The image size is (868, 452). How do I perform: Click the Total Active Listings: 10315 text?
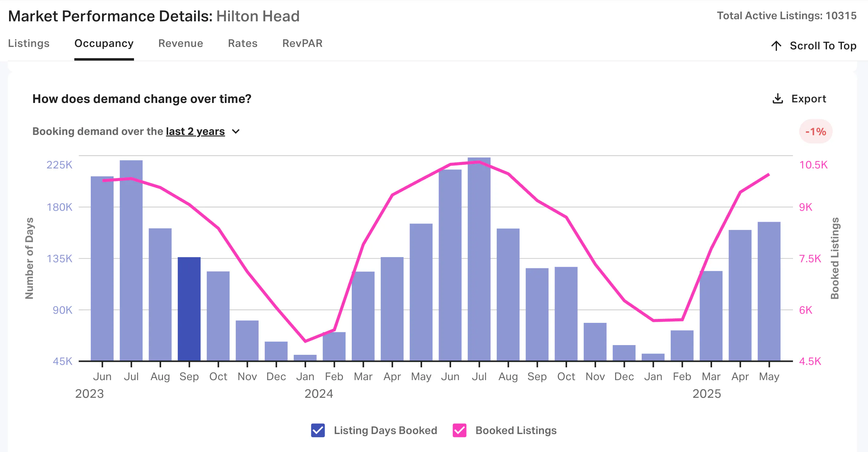click(786, 16)
